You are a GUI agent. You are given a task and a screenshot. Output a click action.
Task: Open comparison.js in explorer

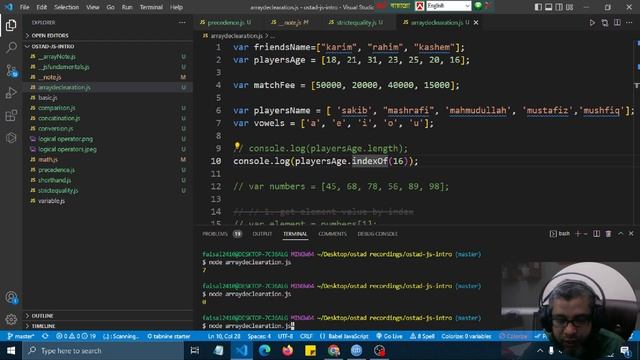tap(57, 108)
